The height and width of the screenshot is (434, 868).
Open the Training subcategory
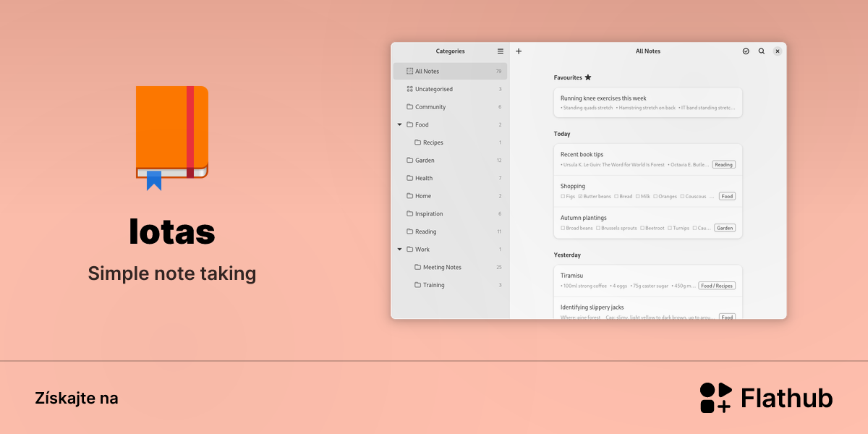click(x=450, y=285)
